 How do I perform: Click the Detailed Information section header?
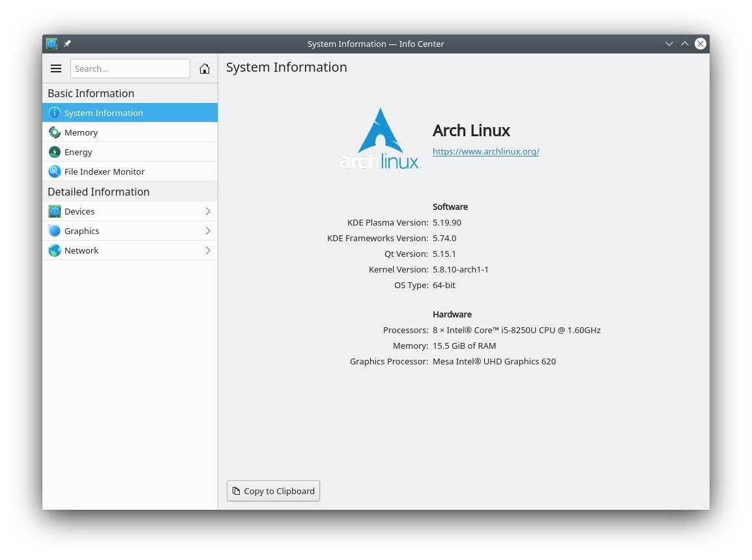(99, 192)
